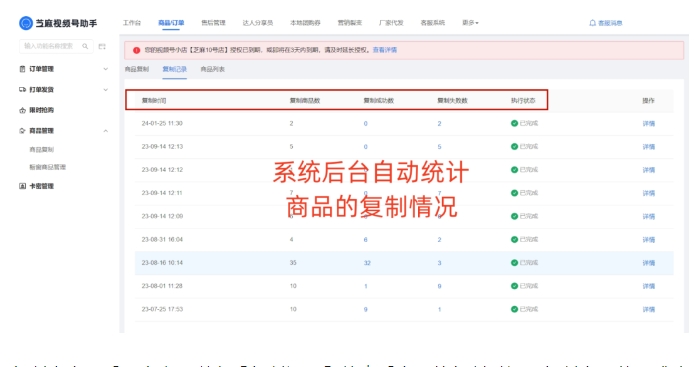Click green check icon in 23-08-01 11:28 row
The height and width of the screenshot is (367, 695).
tap(514, 286)
